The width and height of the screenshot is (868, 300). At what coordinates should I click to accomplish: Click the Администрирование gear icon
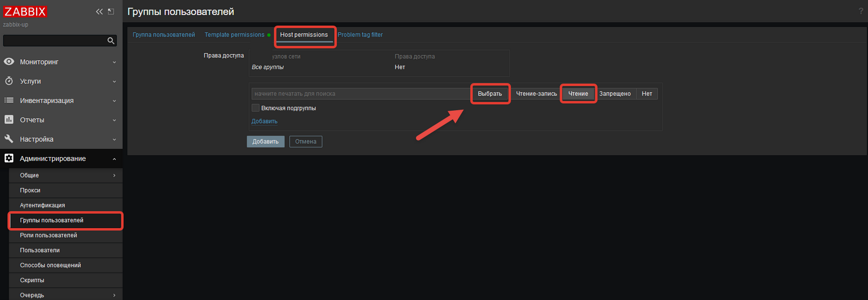(x=9, y=159)
